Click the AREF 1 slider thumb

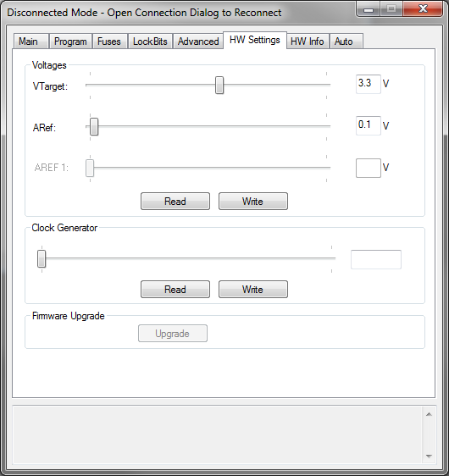90,168
